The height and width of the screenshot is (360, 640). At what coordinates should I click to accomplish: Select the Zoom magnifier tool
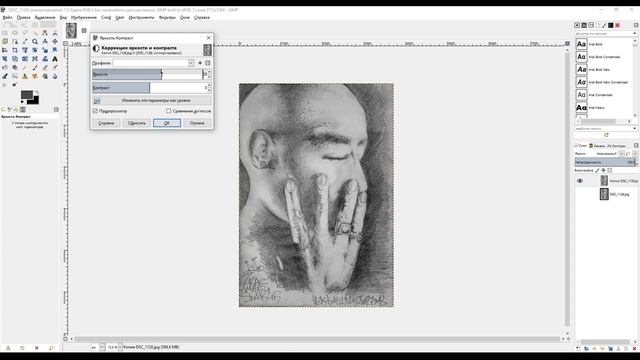35,41
